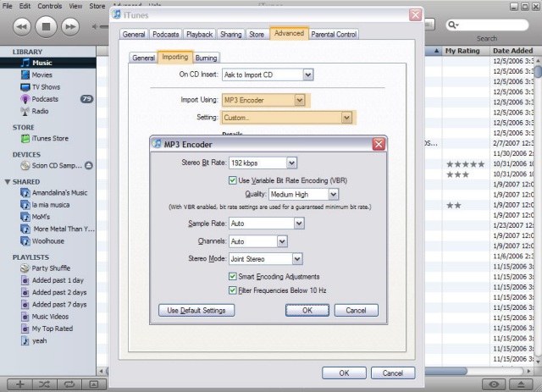
Task: Click the stop playback button
Action: tap(46, 26)
